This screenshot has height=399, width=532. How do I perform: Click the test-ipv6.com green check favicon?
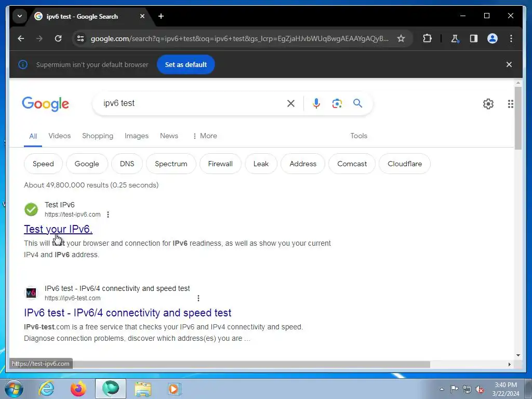[x=31, y=209]
